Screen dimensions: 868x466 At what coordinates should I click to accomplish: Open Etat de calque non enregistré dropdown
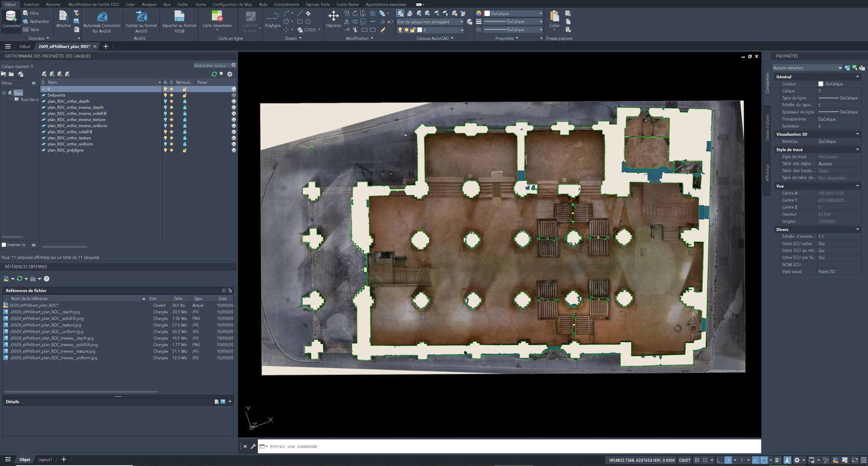[x=430, y=22]
